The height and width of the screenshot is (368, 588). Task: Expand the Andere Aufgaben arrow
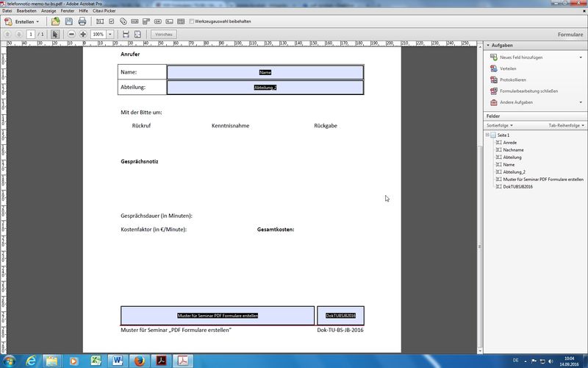pyautogui.click(x=581, y=102)
